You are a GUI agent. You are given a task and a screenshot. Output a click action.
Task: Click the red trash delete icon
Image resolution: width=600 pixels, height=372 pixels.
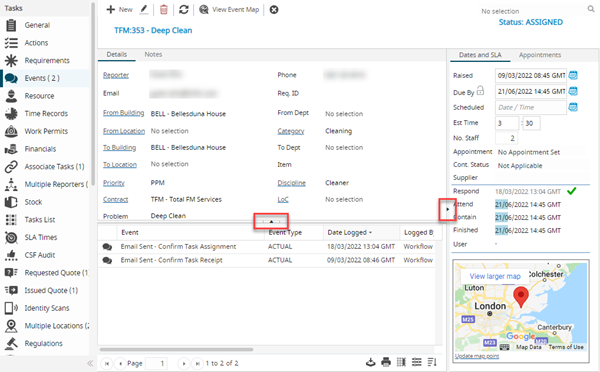pyautogui.click(x=163, y=10)
